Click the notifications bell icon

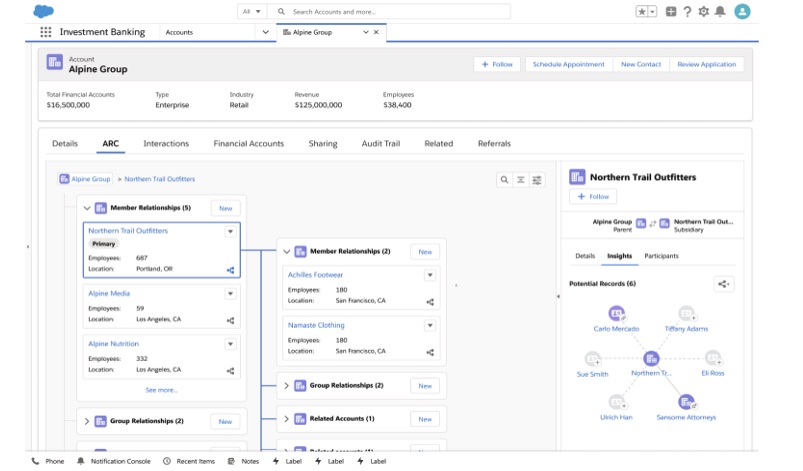point(720,11)
